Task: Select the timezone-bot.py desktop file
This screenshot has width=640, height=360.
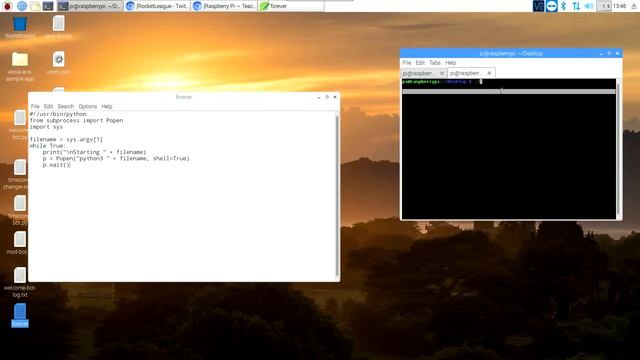Action: 19,210
